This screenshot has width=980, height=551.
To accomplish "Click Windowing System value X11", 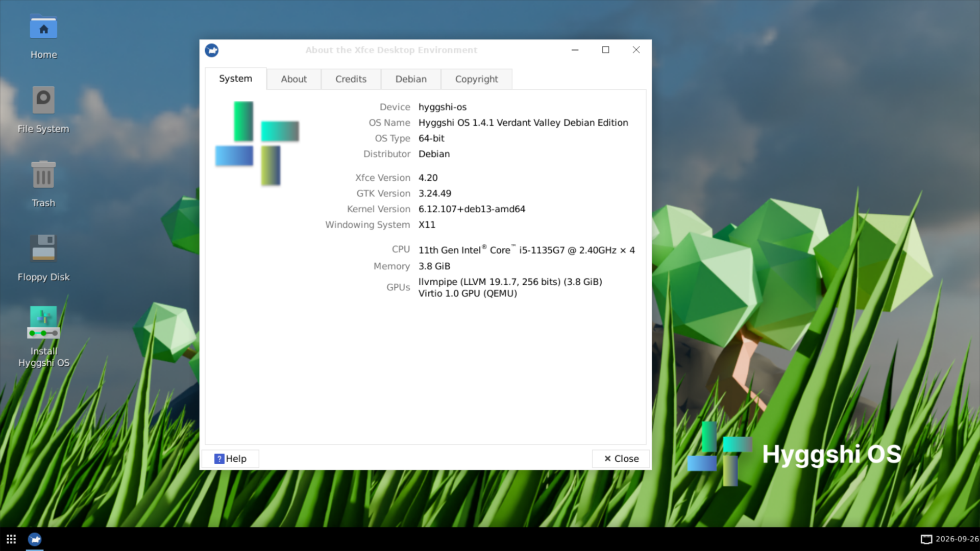I will 427,225.
